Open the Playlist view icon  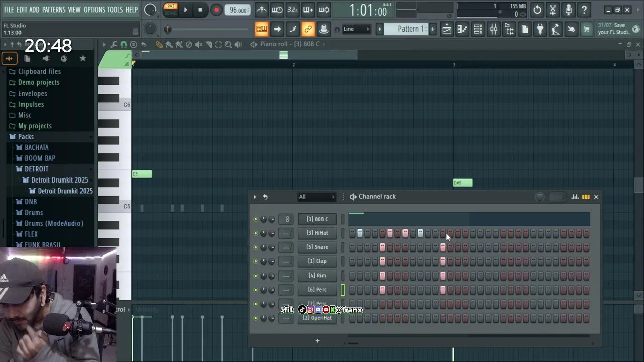(447, 29)
